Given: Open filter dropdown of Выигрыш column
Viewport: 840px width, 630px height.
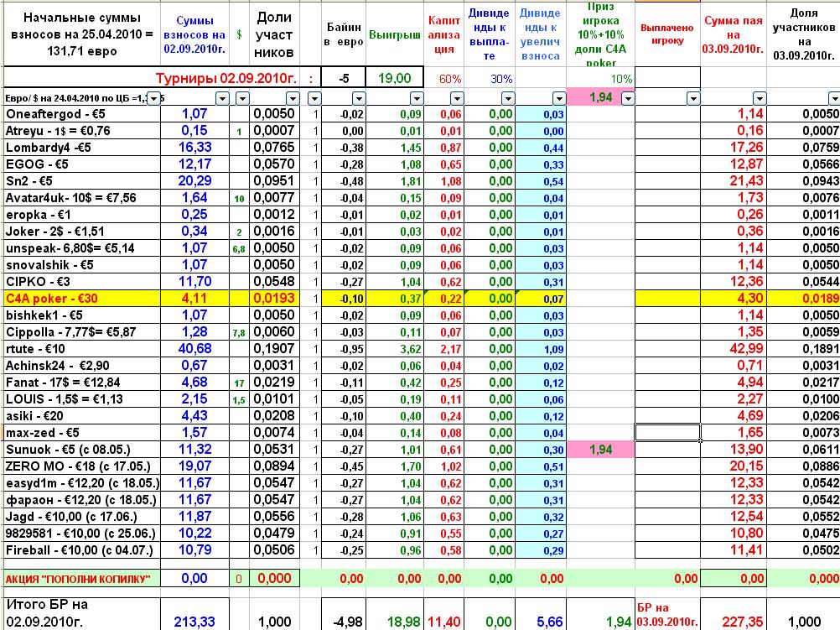Looking at the screenshot, I should click(x=417, y=99).
